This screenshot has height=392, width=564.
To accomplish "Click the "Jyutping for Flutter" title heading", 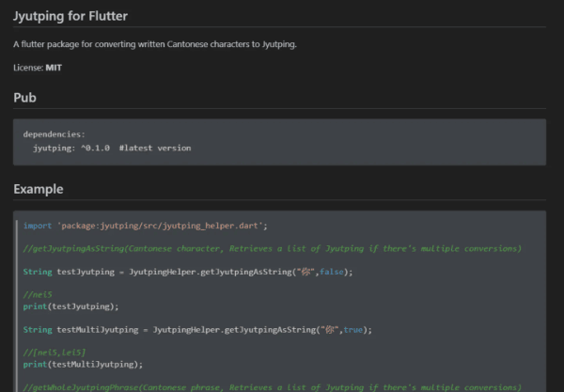I will tap(70, 17).
